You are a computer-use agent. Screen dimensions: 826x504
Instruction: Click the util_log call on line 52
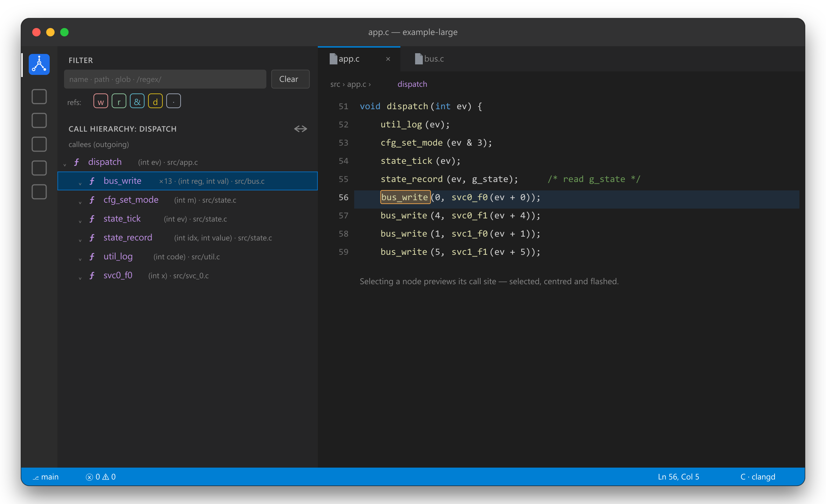click(401, 124)
